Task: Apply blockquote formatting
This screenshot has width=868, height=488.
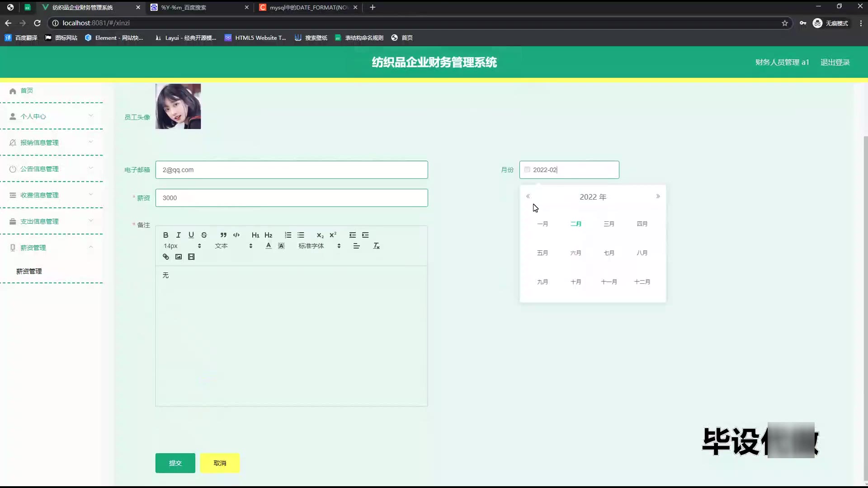Action: (223, 235)
